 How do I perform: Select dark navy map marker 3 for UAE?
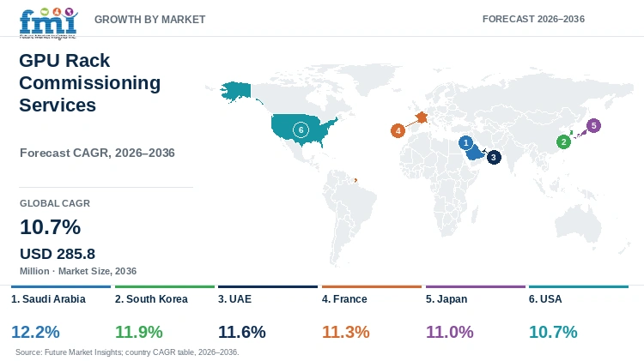(494, 157)
